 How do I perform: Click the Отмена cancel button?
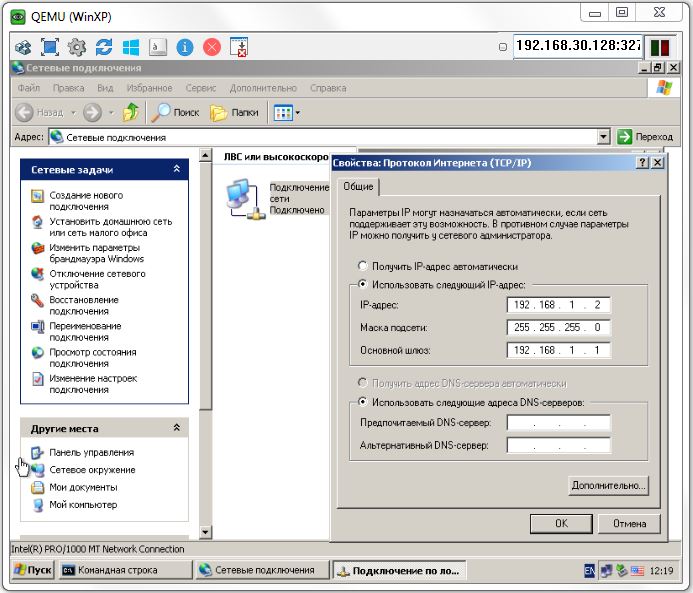[x=629, y=524]
